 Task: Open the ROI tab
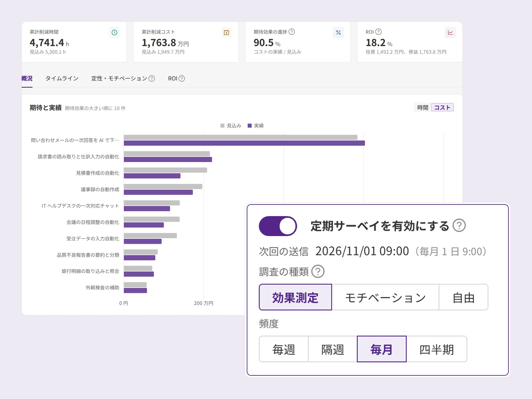(173, 78)
